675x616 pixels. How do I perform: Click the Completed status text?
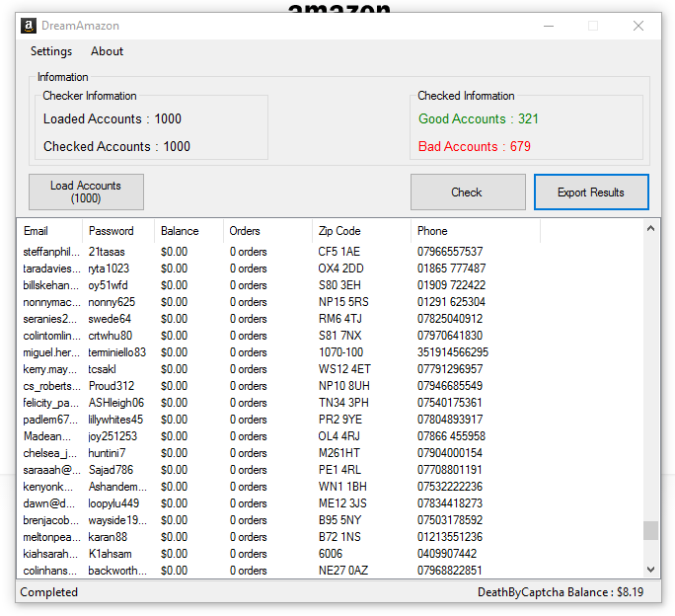tap(48, 592)
